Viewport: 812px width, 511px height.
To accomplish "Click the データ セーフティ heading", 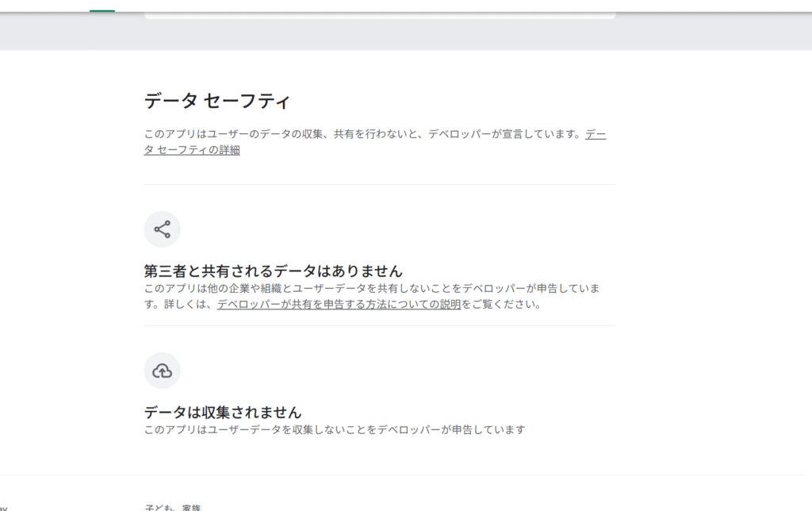I will pyautogui.click(x=216, y=101).
